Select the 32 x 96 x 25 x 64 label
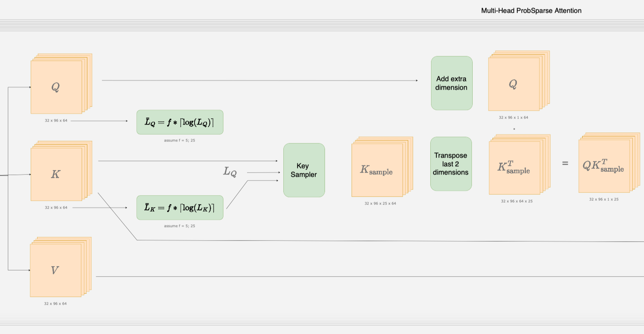The width and height of the screenshot is (644, 334). tap(380, 203)
